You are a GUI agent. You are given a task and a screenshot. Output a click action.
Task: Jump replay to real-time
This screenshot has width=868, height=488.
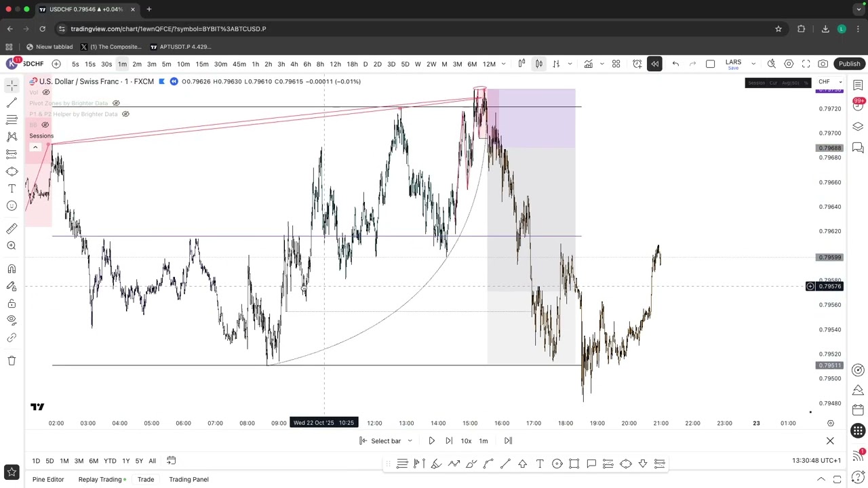tap(508, 441)
